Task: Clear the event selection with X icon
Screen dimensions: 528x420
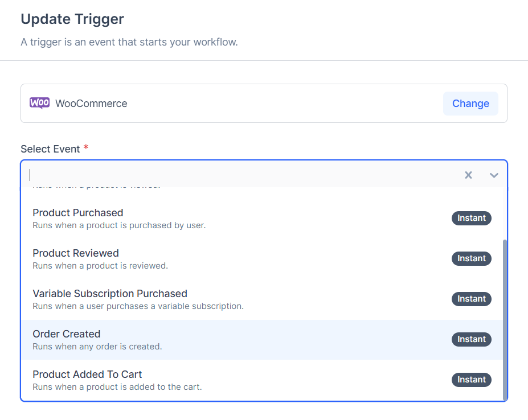Action: tap(468, 175)
